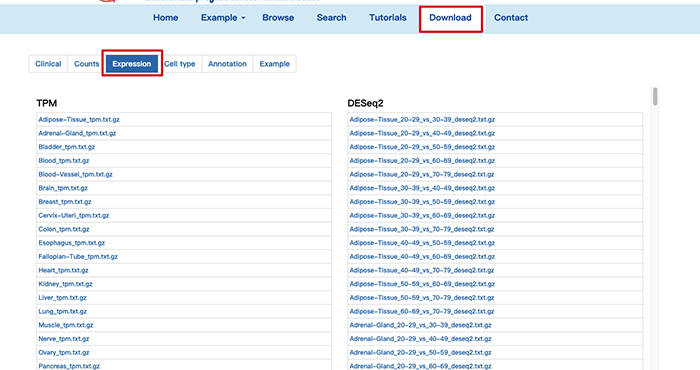The image size is (700, 370).
Task: Open the Contact page
Action: click(x=511, y=18)
